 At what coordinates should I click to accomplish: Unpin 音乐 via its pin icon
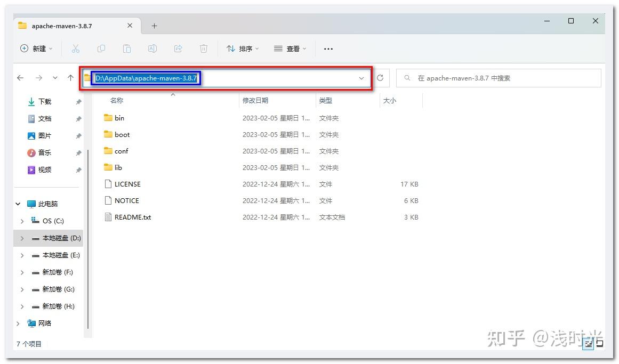(x=78, y=153)
